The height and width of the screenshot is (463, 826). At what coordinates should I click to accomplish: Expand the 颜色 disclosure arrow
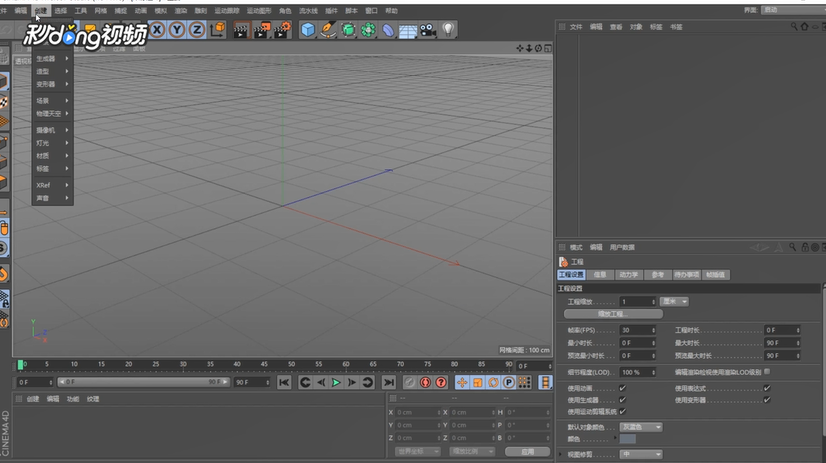(615, 439)
